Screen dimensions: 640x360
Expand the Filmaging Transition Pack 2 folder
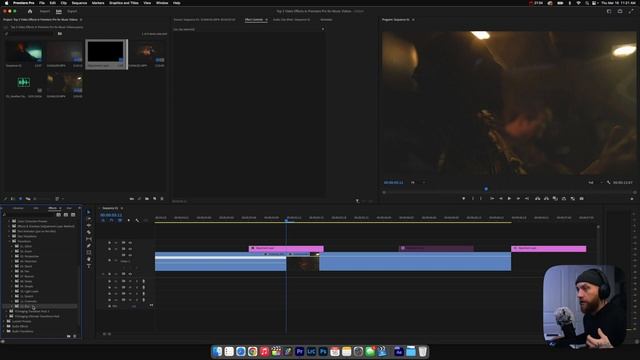(x=7, y=311)
